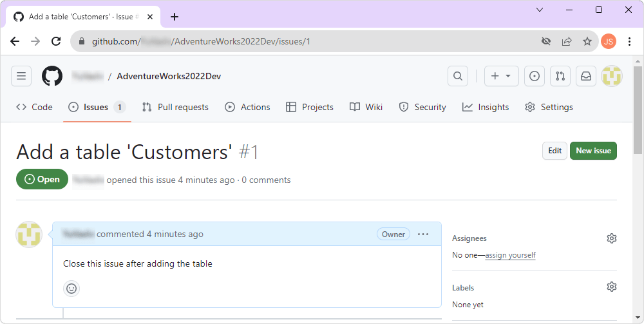
Task: Open the Wiki tab
Action: tap(366, 107)
